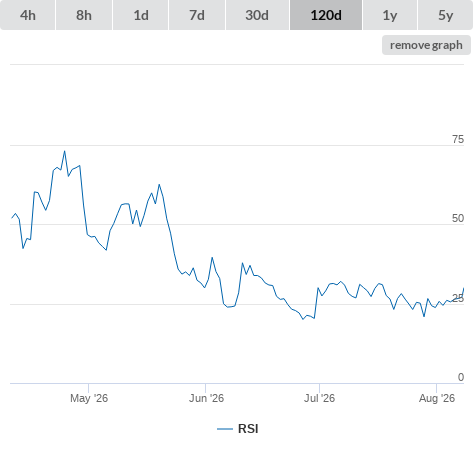This screenshot has height=455, width=474.
Task: Switch chart to 1y range
Action: pos(390,15)
